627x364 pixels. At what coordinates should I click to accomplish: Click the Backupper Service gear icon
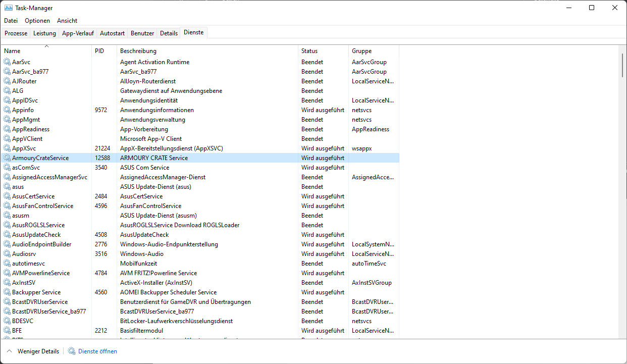[7, 292]
